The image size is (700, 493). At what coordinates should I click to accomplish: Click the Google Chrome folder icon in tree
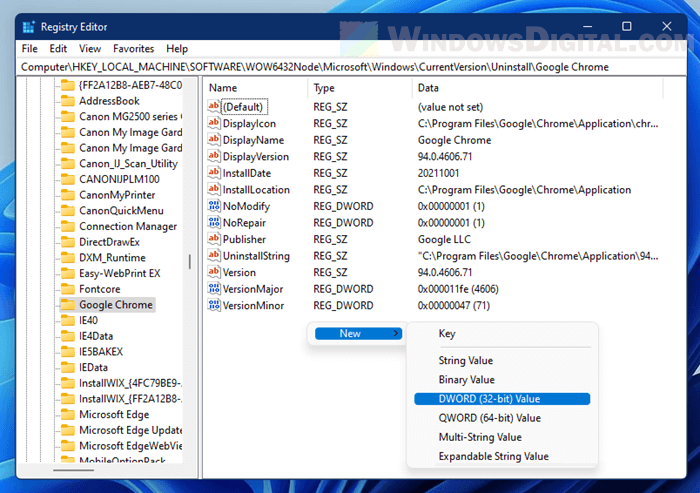(68, 305)
